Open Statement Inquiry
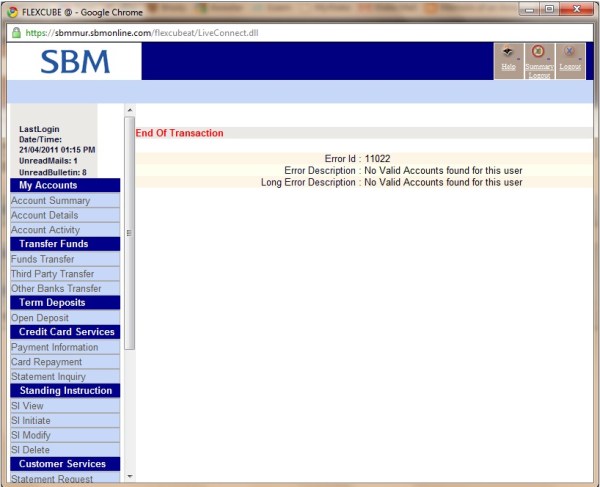 [48, 377]
